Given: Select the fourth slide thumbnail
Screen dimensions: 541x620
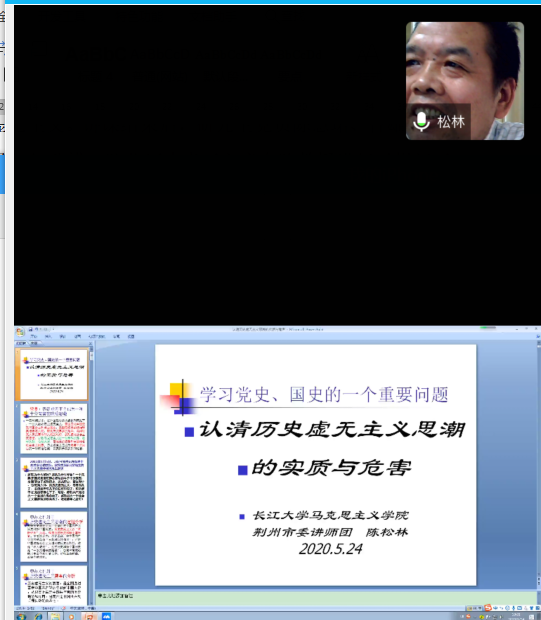Looking at the screenshot, I should pyautogui.click(x=54, y=537).
